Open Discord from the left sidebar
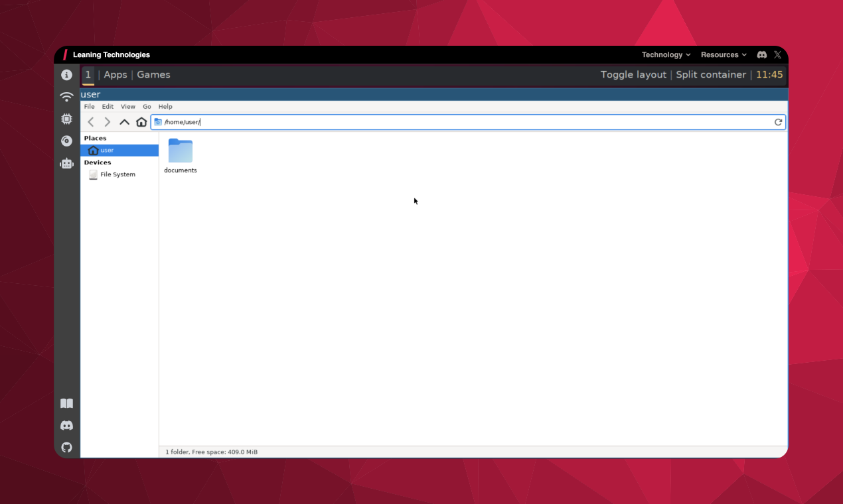The width and height of the screenshot is (843, 504). point(66,425)
